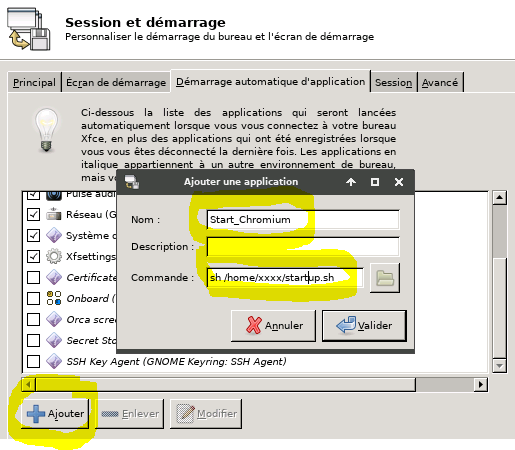Click the Session et démarrage header icon
This screenshot has height=450, width=515.
[29, 29]
